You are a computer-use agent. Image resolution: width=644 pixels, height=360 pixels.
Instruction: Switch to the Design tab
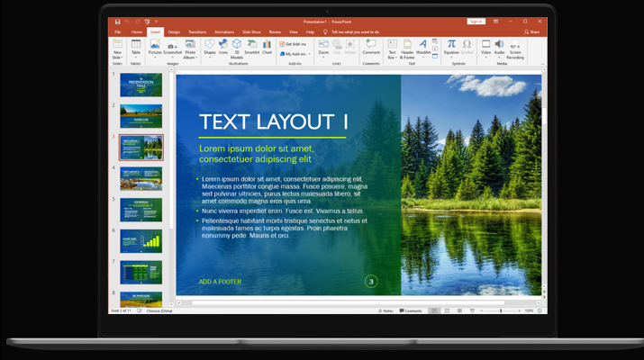(x=174, y=32)
